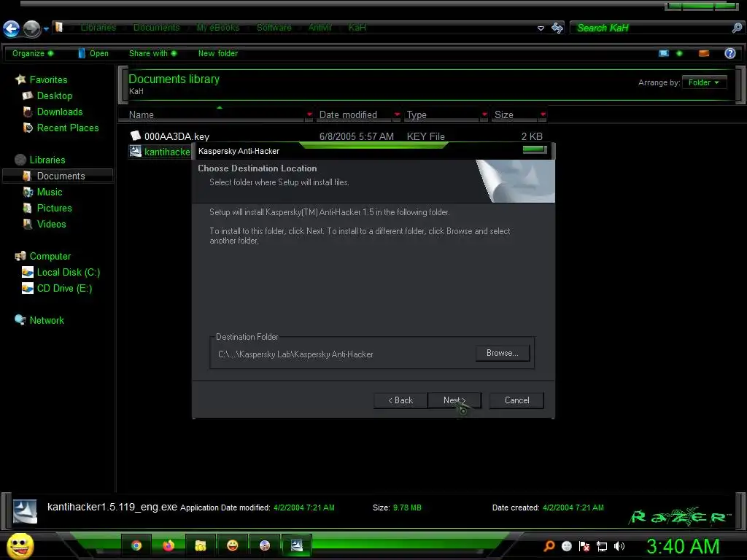Open the Name column filter arrow
Image resolution: width=747 pixels, height=560 pixels.
[309, 114]
